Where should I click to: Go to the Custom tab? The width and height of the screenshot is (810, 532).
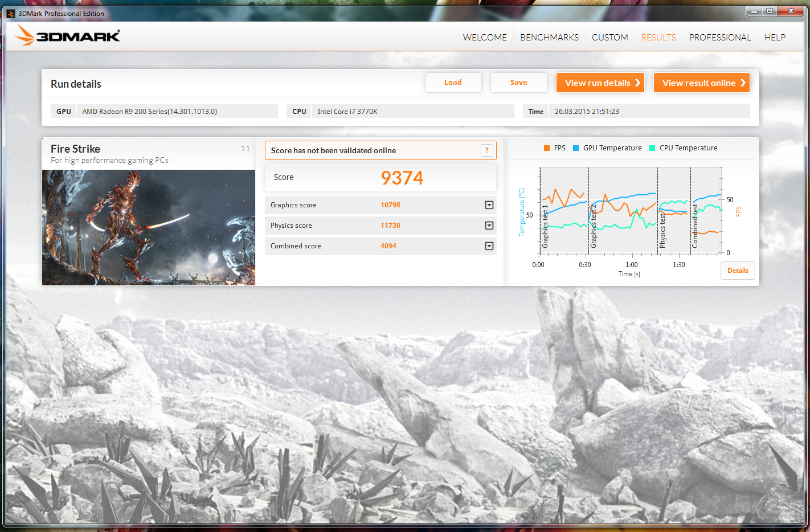tap(610, 37)
